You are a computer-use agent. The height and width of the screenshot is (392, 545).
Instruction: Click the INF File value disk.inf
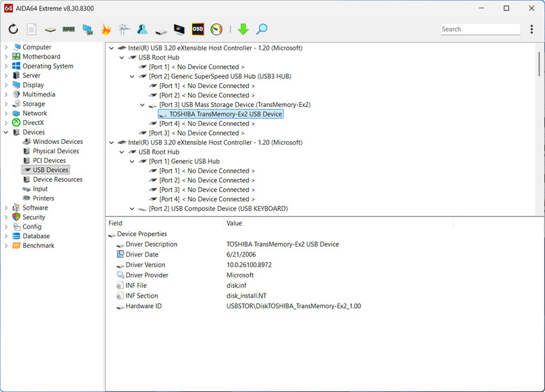(236, 285)
